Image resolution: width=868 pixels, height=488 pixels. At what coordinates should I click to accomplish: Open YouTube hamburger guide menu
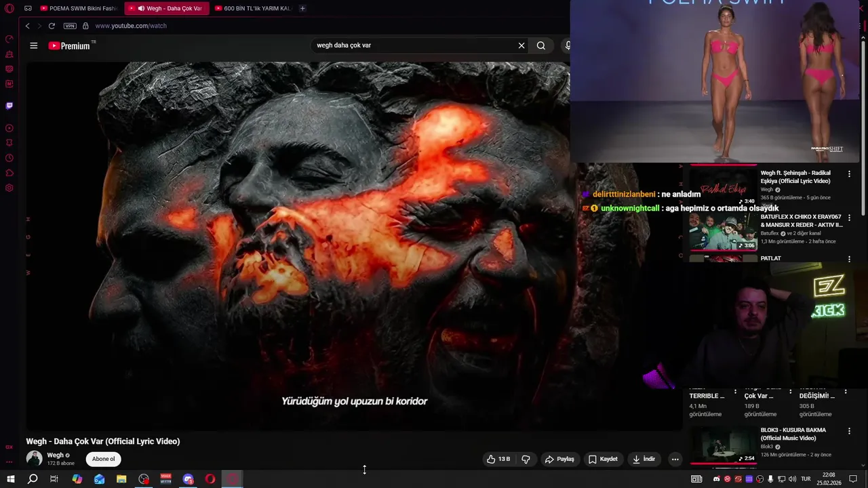click(x=33, y=45)
